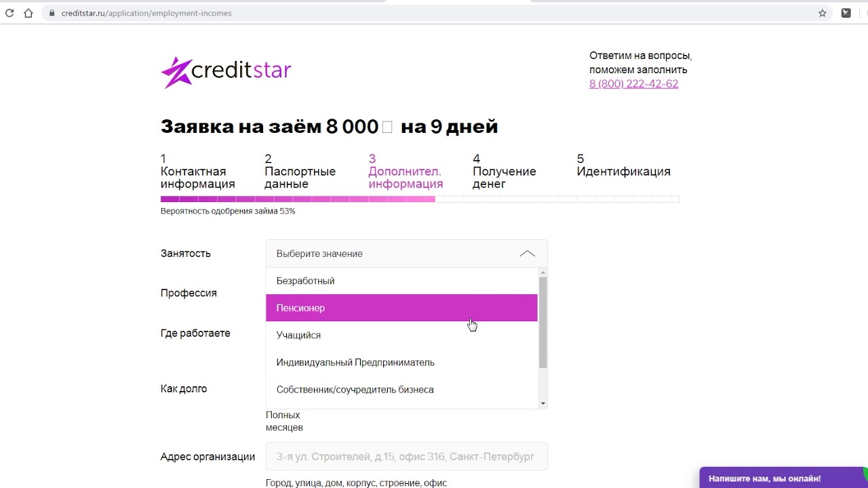Open the Yandex extension icon in toolbar
The width and height of the screenshot is (868, 488).
point(846,13)
